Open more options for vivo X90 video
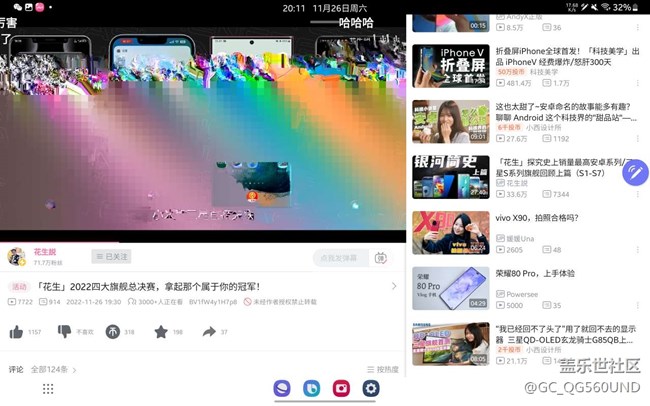This screenshot has width=650, height=406. pyautogui.click(x=637, y=249)
